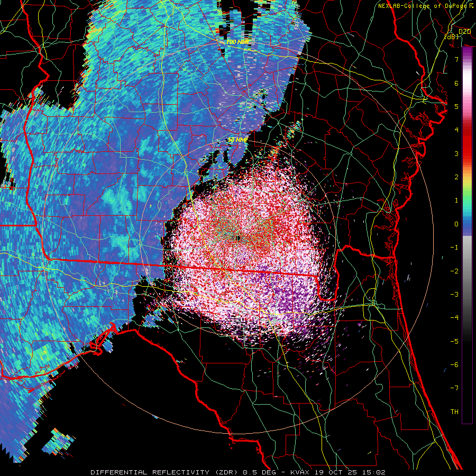The height and width of the screenshot is (476, 476).
Task: Click the 7 dB scale label
Action: coord(456,59)
